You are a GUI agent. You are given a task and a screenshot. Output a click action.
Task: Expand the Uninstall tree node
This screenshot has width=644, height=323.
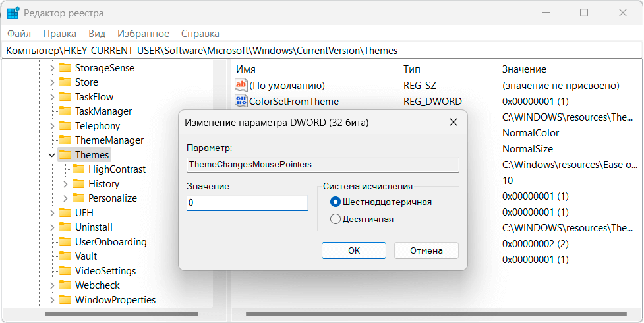tap(52, 227)
